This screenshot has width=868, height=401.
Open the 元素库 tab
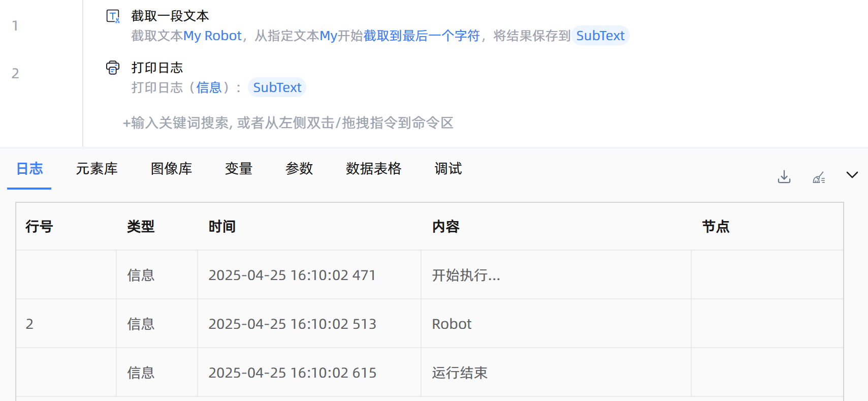coord(97,169)
